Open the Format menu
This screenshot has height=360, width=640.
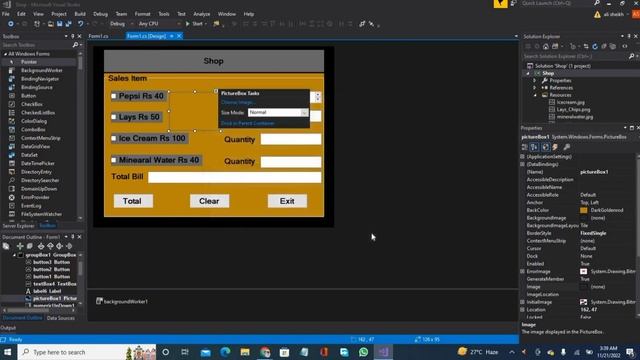point(142,14)
